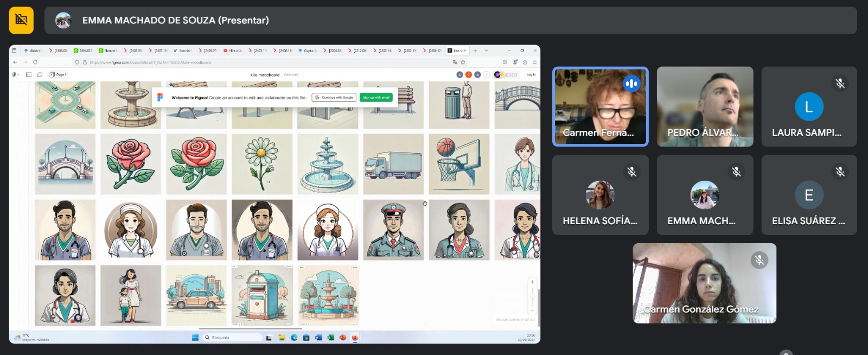
Task: Click Continue with Google button
Action: coord(334,98)
